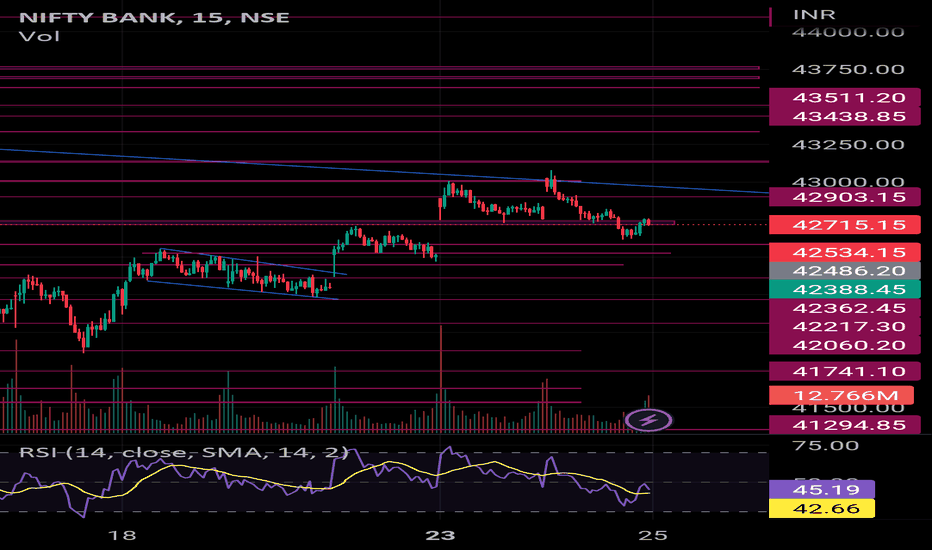Select the 43438.85 price label
This screenshot has width=932, height=550.
tap(845, 116)
